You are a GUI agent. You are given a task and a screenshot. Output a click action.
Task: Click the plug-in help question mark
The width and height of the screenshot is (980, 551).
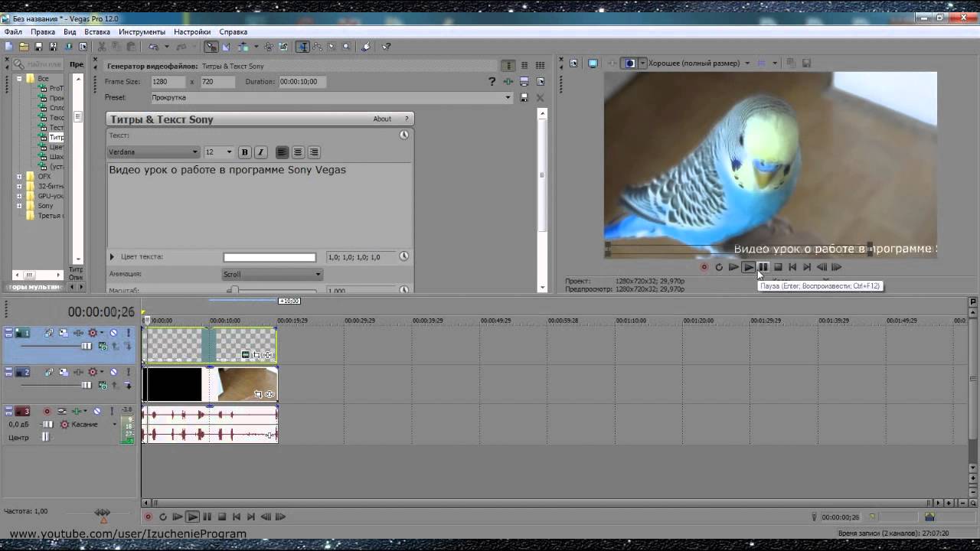[492, 81]
